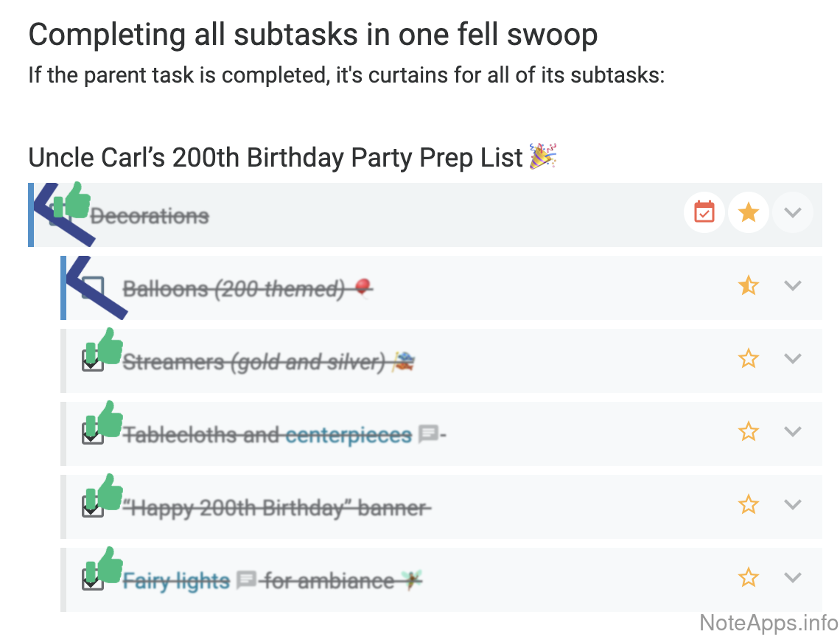The width and height of the screenshot is (840, 637).
Task: Expand the Balloons task chevron
Action: pos(793,285)
